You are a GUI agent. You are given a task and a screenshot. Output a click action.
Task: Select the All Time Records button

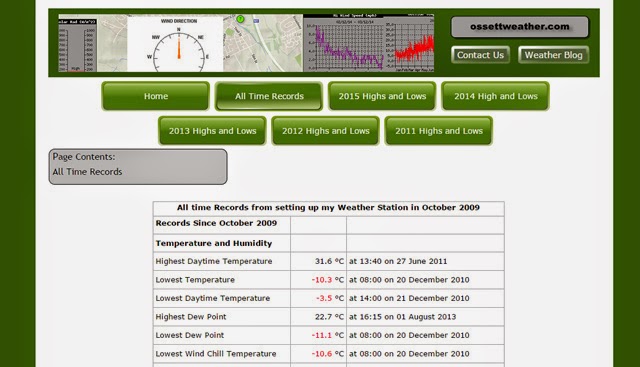(269, 96)
